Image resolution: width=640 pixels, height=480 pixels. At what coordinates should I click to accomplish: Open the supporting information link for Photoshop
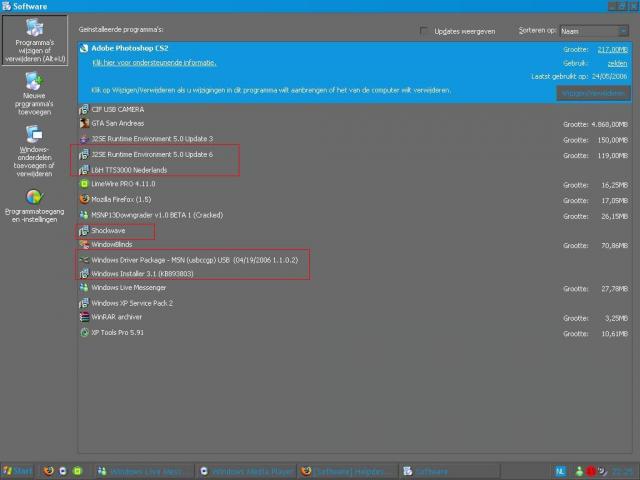click(154, 63)
